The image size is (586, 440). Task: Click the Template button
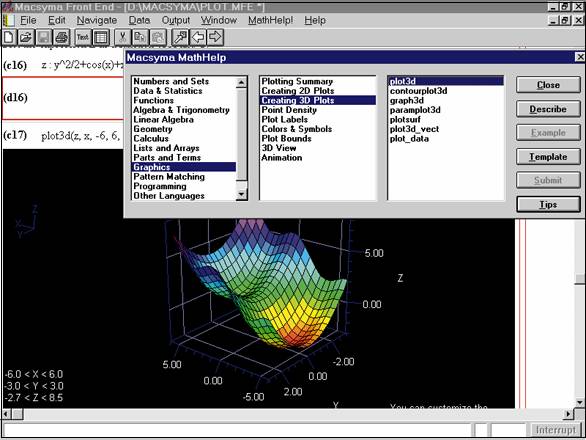[x=548, y=157]
